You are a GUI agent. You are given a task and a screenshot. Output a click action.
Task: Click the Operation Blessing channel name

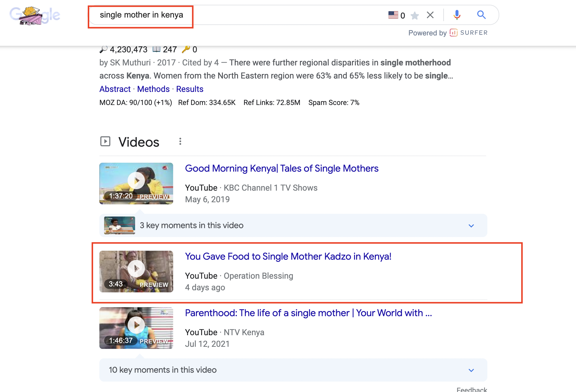[258, 276]
